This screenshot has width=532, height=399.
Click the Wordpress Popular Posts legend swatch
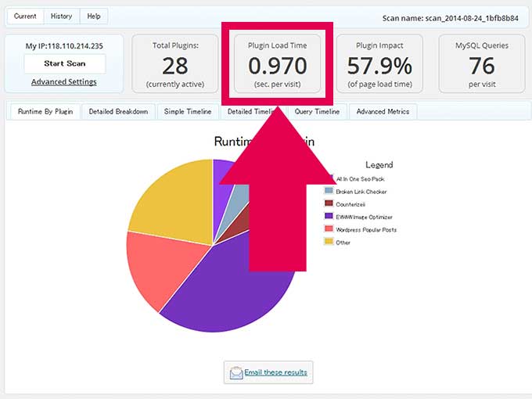(329, 229)
